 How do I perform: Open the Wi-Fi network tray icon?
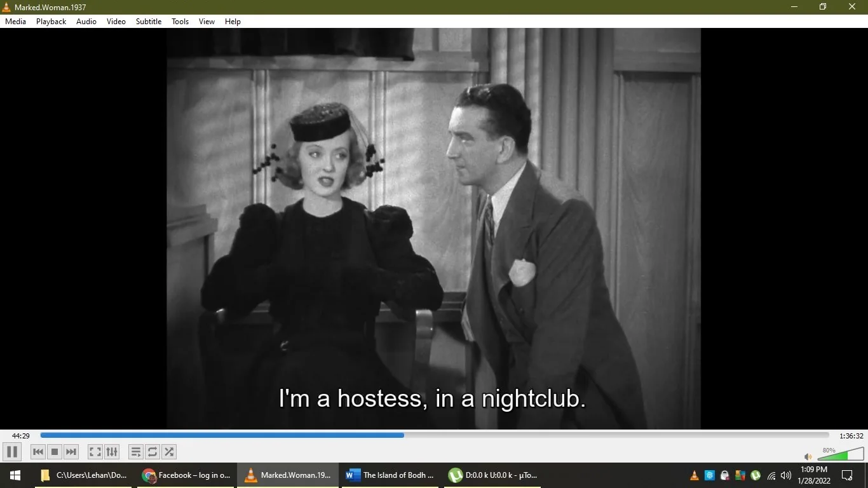tap(771, 475)
